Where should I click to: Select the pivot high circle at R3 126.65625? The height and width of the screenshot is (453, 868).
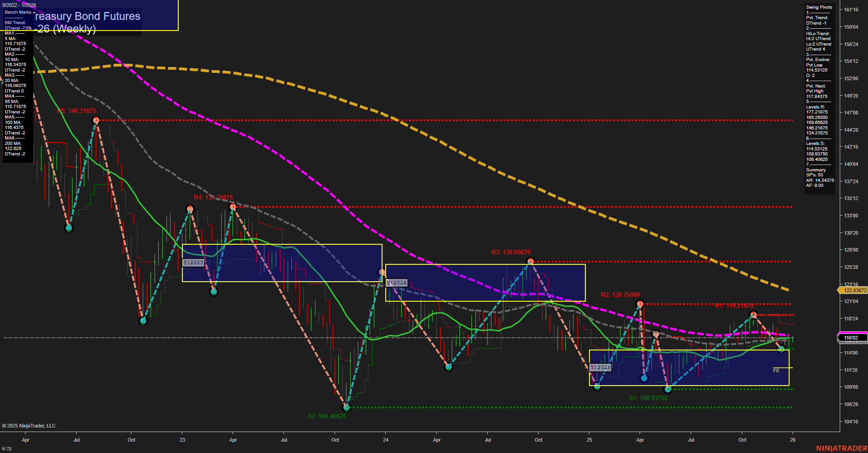pos(530,260)
